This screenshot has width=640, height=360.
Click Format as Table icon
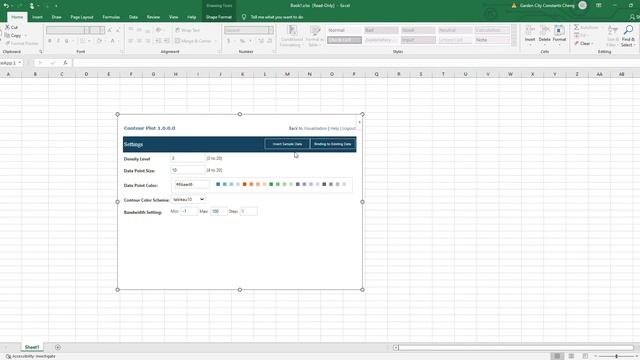click(x=315, y=31)
